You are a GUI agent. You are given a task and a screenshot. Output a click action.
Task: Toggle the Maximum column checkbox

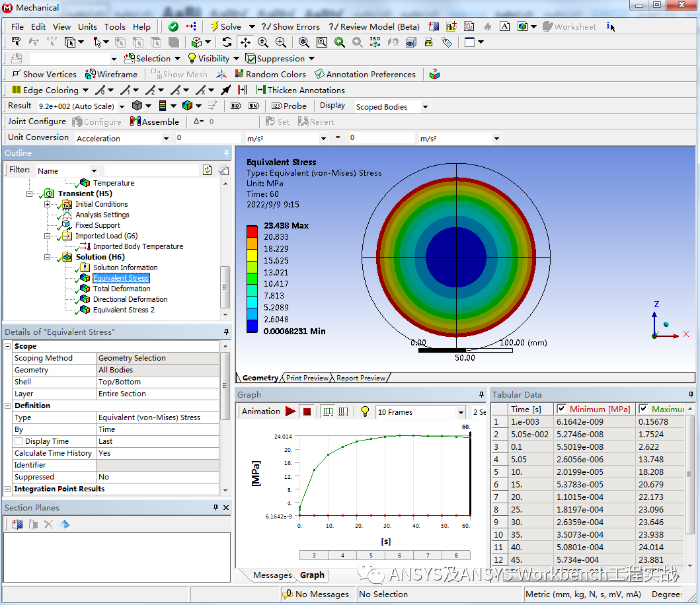[x=643, y=409]
